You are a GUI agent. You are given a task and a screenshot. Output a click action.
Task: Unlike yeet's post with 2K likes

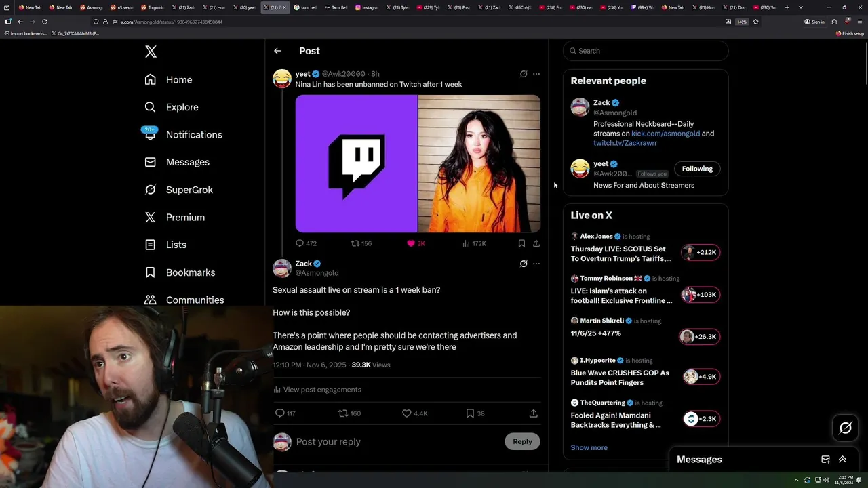[x=416, y=243]
